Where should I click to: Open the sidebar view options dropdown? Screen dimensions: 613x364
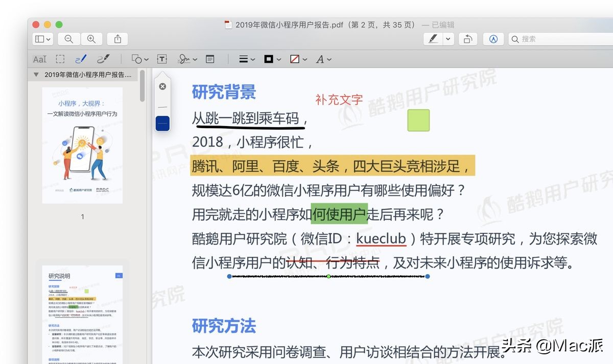coord(42,39)
